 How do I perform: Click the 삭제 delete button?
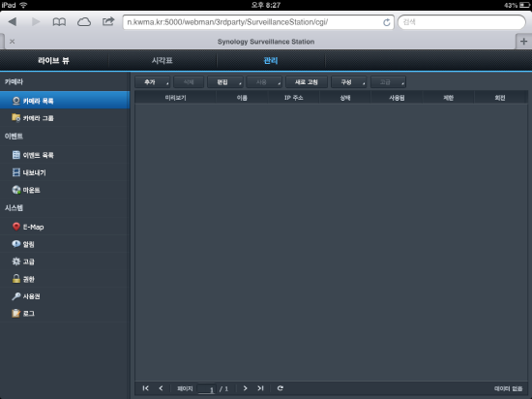(x=189, y=82)
